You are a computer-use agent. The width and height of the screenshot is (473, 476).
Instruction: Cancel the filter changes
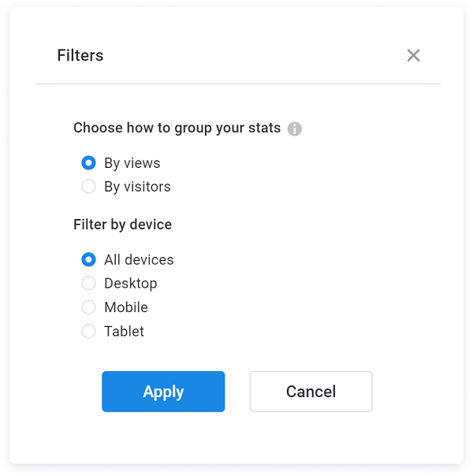[311, 392]
